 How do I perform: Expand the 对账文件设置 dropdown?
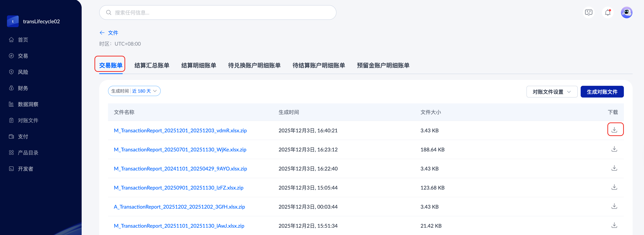(x=552, y=92)
